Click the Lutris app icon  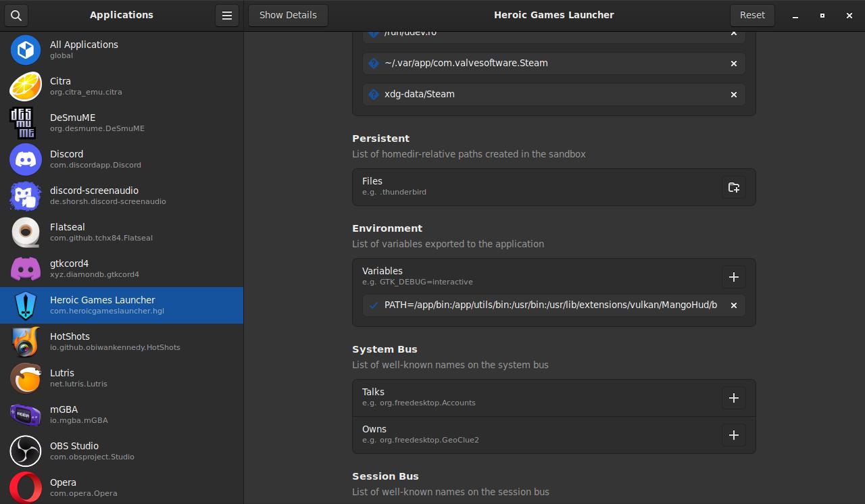point(26,378)
